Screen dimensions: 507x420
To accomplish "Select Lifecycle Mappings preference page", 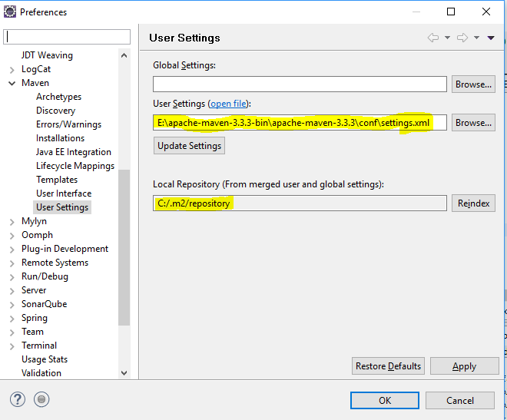I will click(75, 166).
